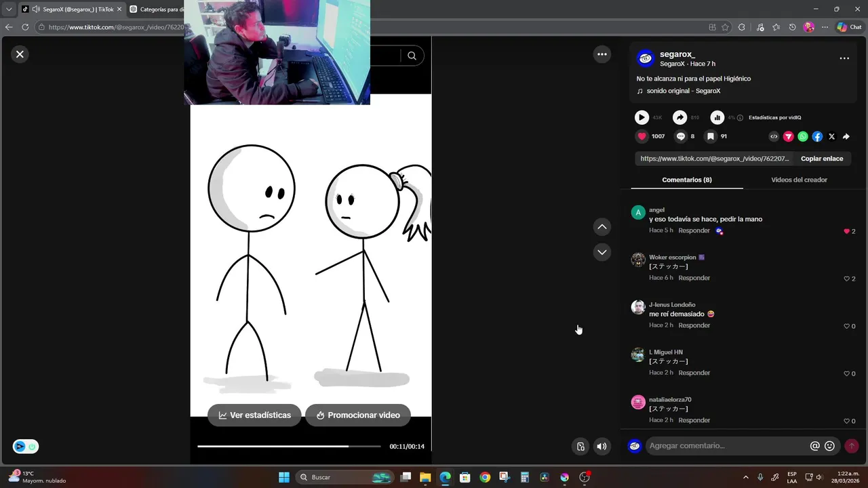Like Woker escorpion's comment
The image size is (868, 488).
coord(846,279)
